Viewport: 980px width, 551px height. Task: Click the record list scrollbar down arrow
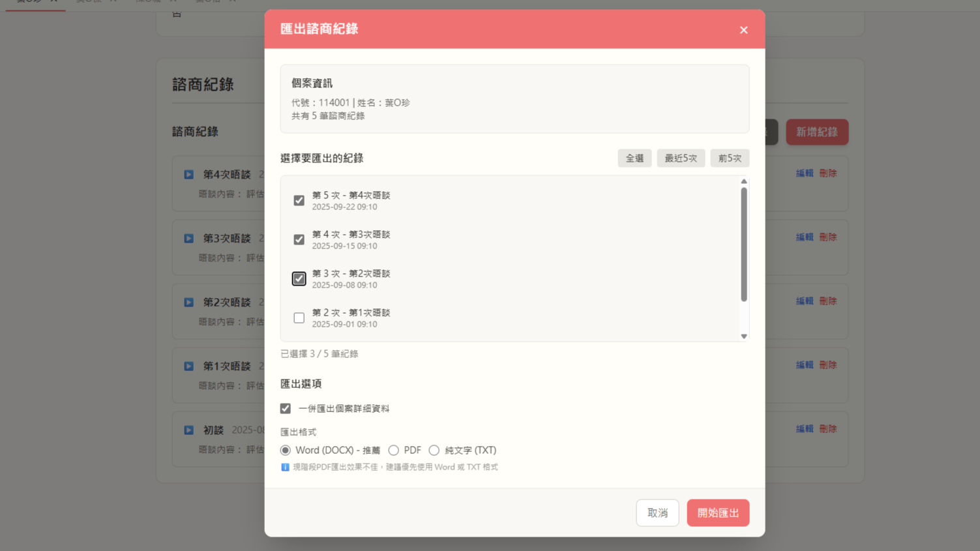pos(744,336)
